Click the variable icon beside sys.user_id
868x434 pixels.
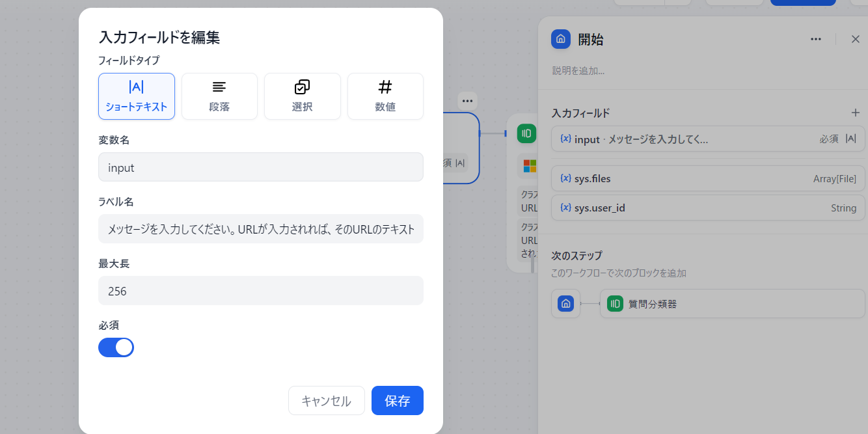(x=565, y=208)
